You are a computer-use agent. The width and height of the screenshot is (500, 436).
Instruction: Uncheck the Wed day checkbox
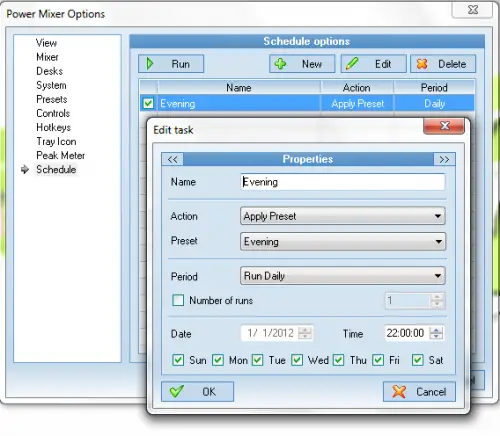pyautogui.click(x=297, y=360)
